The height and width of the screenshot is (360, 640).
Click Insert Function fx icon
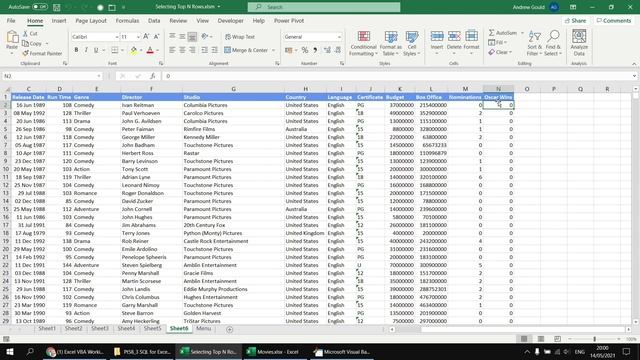click(152, 76)
